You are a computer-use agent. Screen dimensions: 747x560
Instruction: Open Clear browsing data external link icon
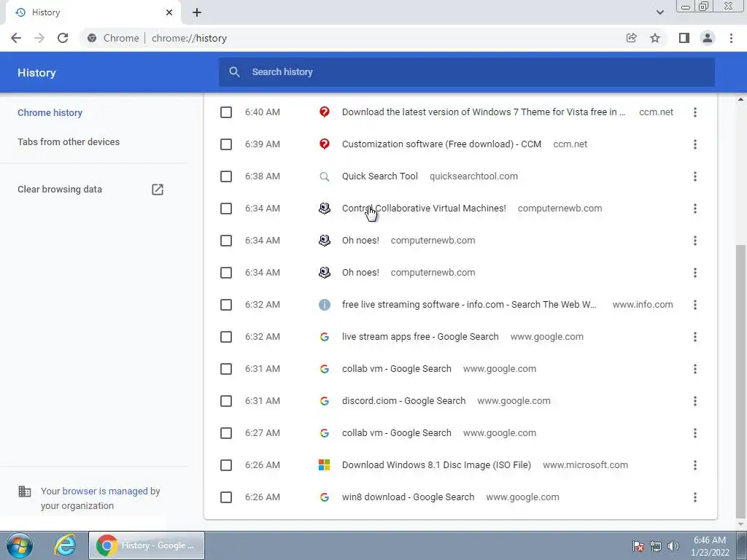tap(158, 190)
